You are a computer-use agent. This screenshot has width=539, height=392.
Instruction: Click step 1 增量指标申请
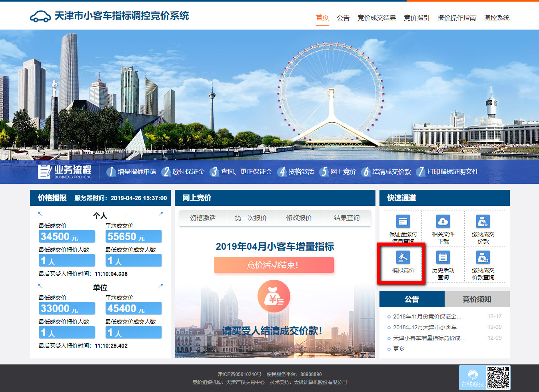(x=131, y=171)
